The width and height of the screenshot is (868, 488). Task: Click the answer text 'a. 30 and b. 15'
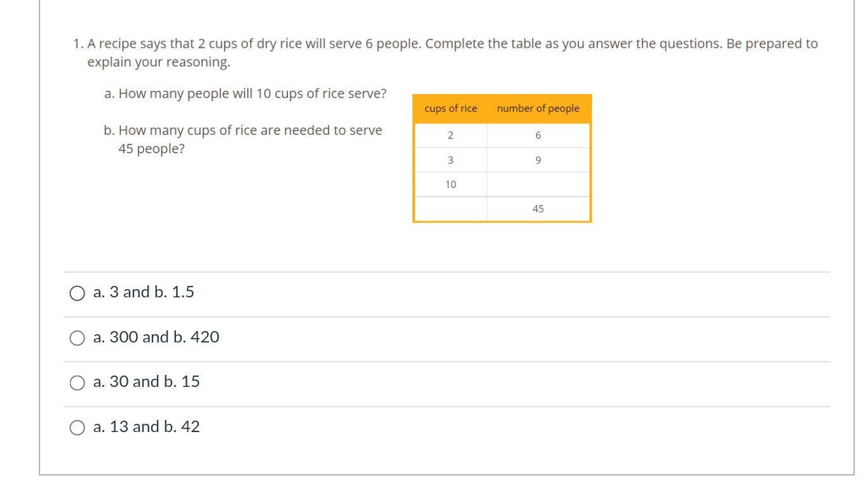pyautogui.click(x=146, y=382)
